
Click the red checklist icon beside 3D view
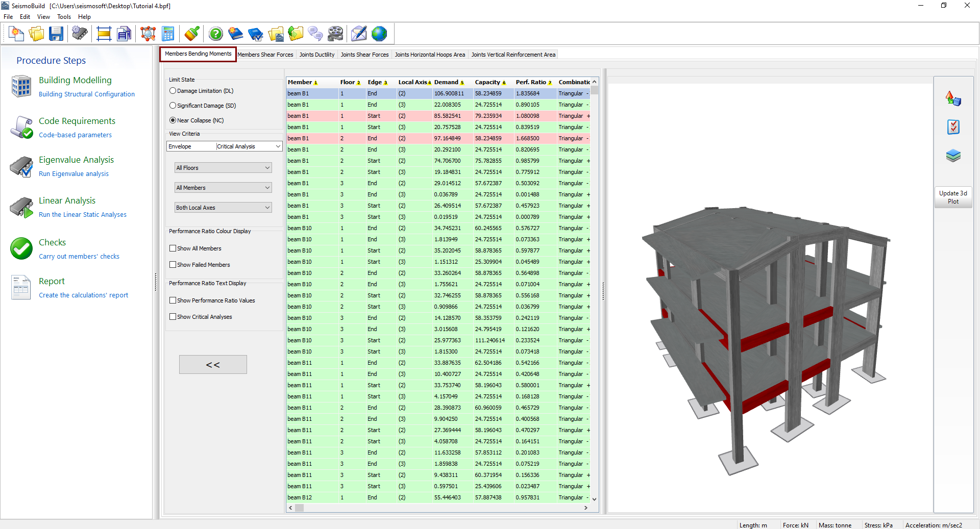(x=953, y=127)
